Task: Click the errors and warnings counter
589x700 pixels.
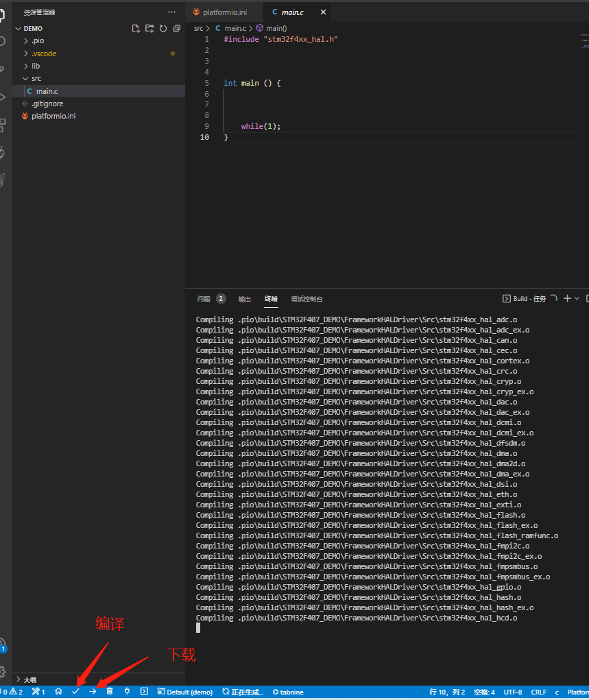Action: click(x=12, y=692)
